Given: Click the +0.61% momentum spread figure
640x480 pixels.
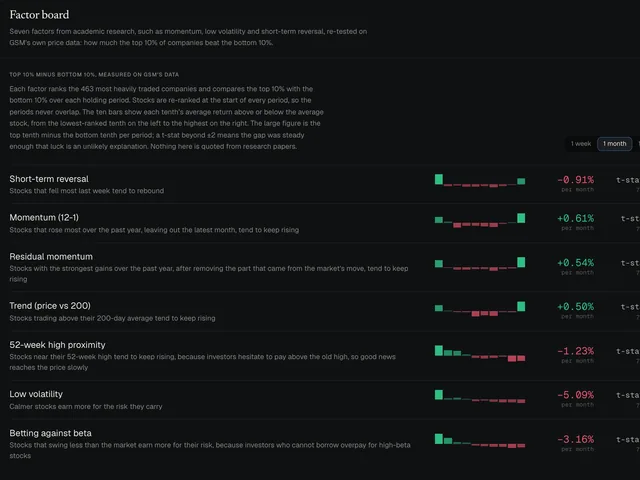Looking at the screenshot, I should click(x=576, y=218).
